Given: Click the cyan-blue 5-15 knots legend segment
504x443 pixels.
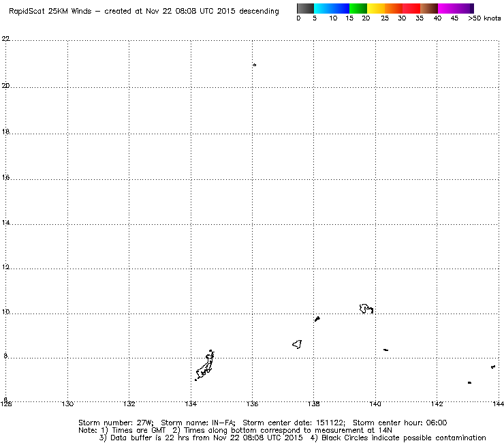Looking at the screenshot, I should coord(332,8).
